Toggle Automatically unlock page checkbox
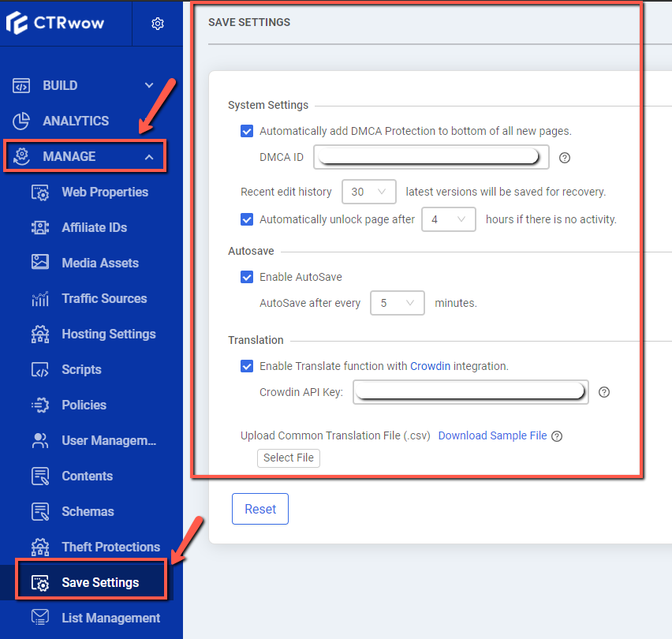The image size is (672, 639). [247, 219]
